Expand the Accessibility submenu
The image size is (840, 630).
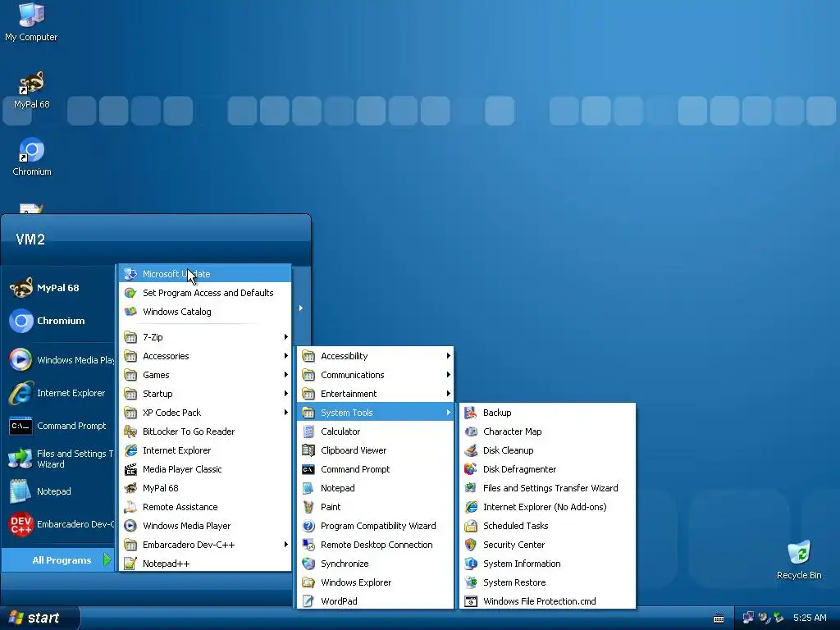[375, 356]
